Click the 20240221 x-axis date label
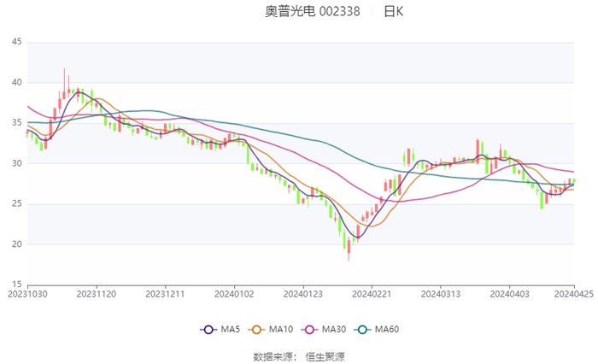 (x=371, y=293)
